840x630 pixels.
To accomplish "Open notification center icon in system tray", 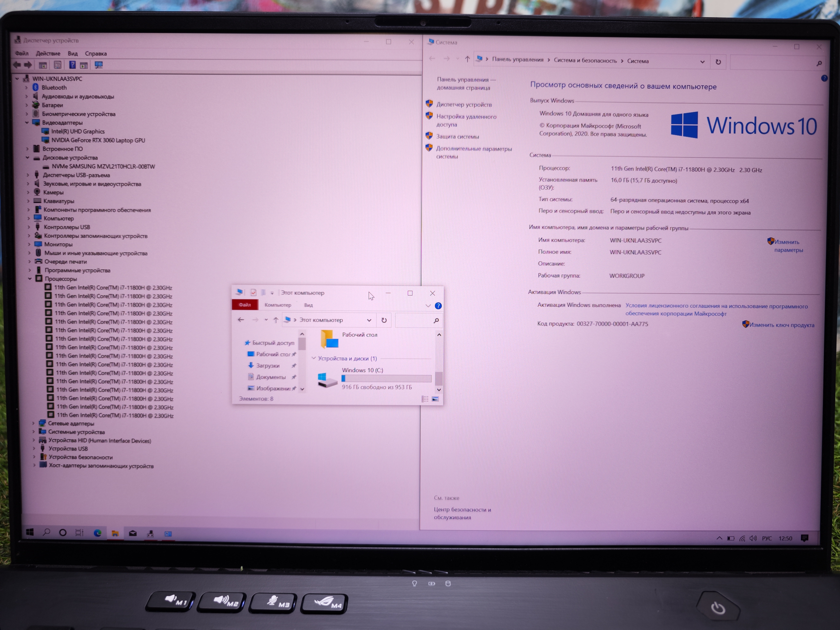I will pos(804,538).
